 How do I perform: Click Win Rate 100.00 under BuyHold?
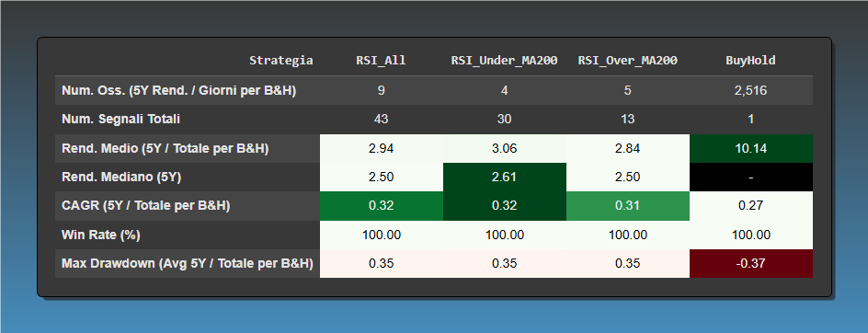tap(751, 235)
